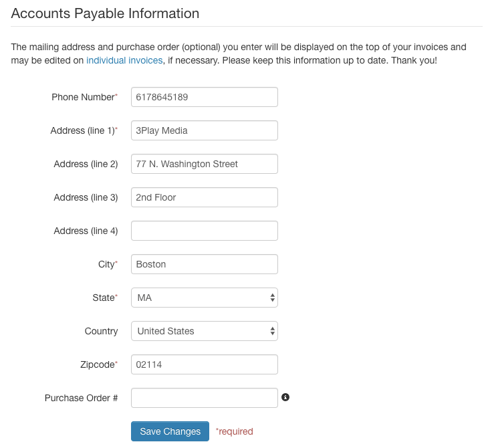Open the Country dropdown showing United States

tap(204, 330)
